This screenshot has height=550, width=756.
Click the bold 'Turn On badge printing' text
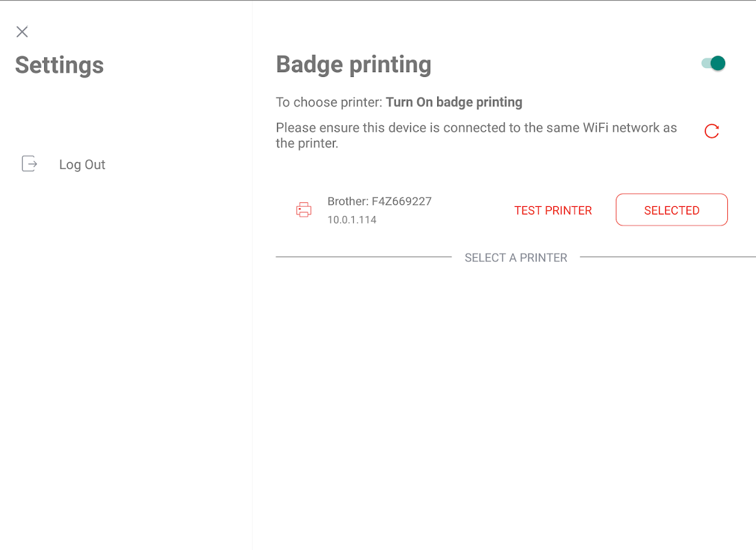click(454, 102)
